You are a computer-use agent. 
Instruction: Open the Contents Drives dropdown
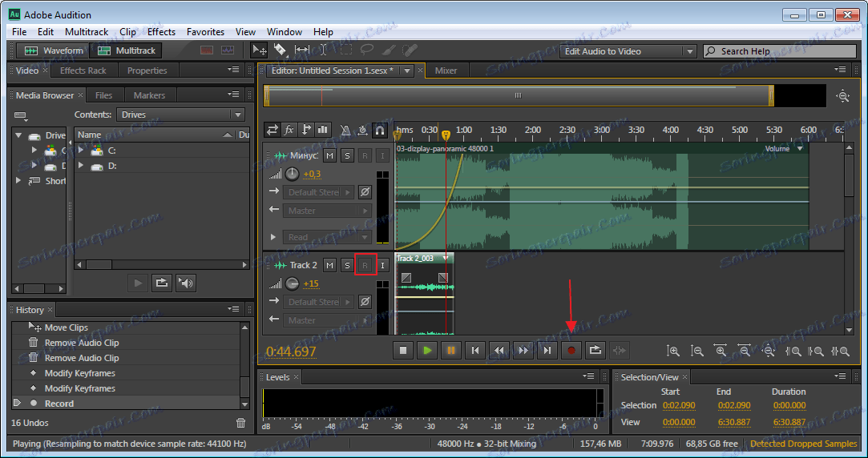[180, 114]
